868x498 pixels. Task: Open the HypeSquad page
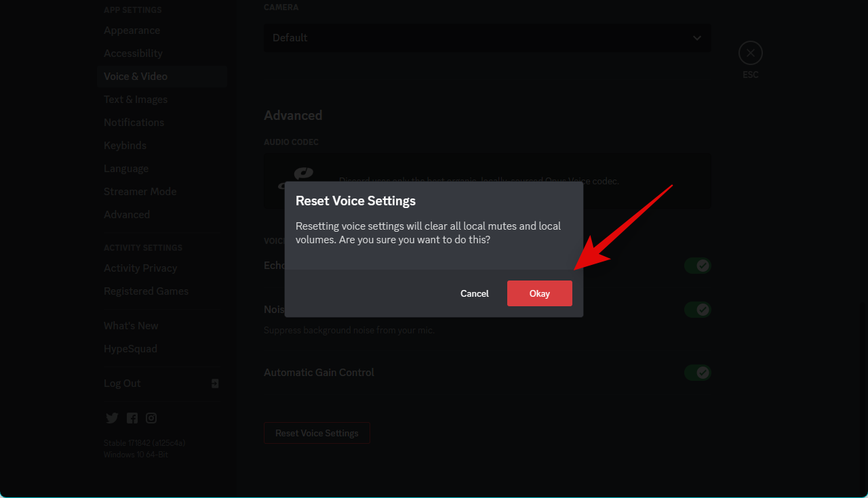[x=130, y=349]
